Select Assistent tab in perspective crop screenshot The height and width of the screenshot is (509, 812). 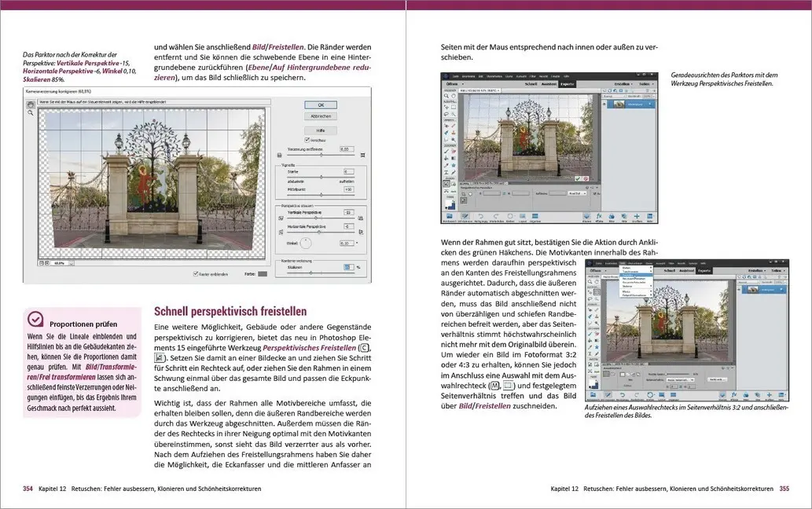(549, 84)
